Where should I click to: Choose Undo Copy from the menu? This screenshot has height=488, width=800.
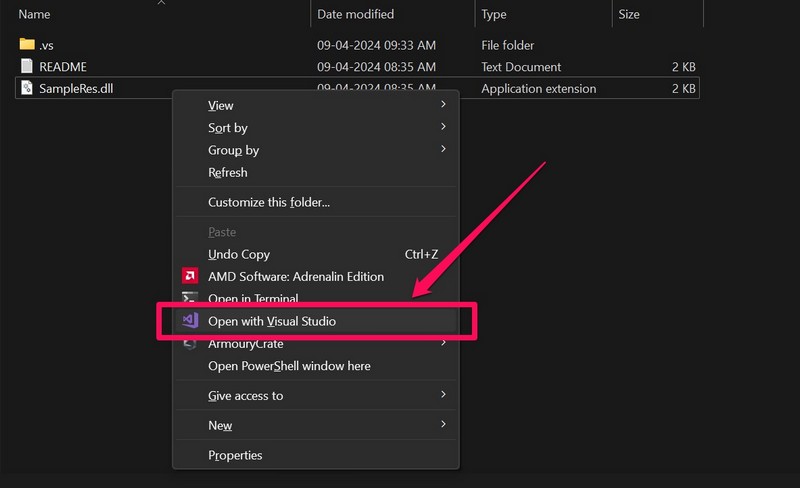239,254
